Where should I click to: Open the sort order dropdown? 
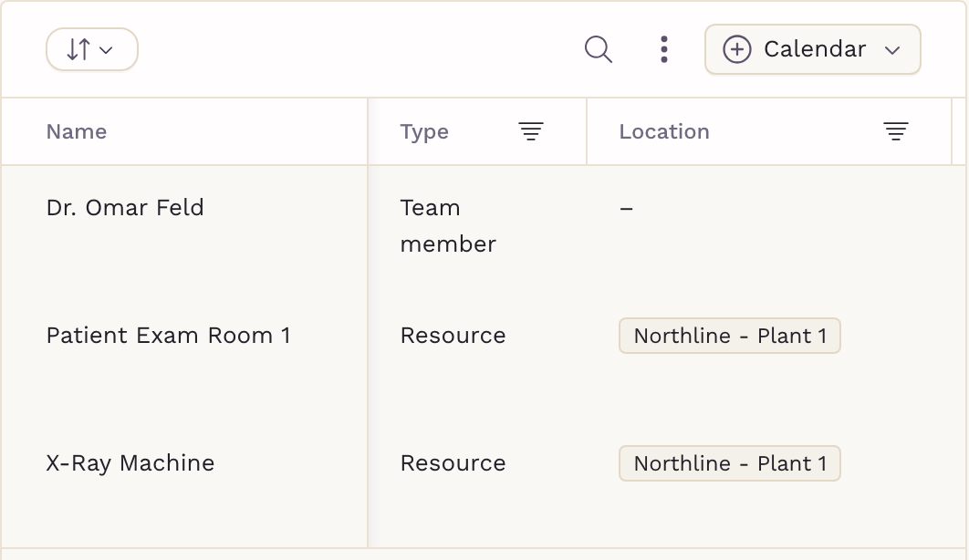[x=91, y=49]
